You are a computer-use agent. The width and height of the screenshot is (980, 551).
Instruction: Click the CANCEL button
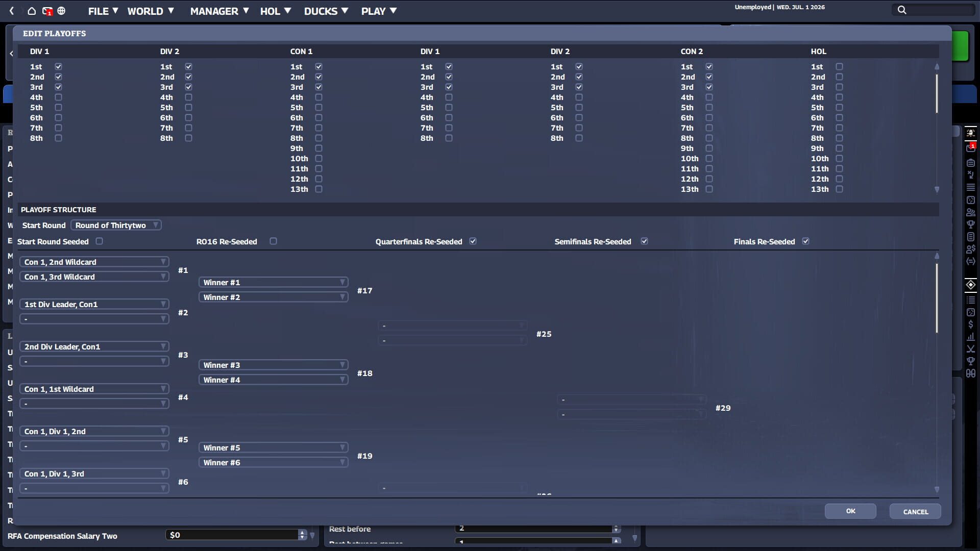pos(915,511)
